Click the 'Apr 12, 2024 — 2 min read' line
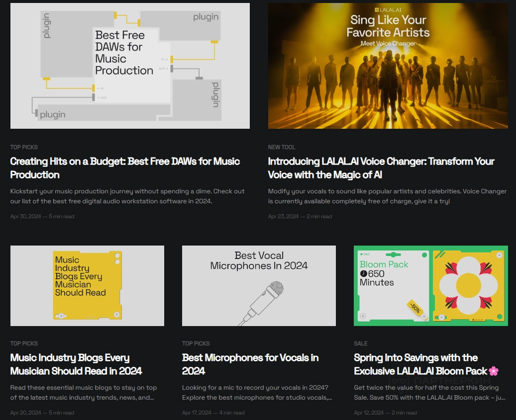This screenshot has height=420, width=516. click(x=385, y=413)
